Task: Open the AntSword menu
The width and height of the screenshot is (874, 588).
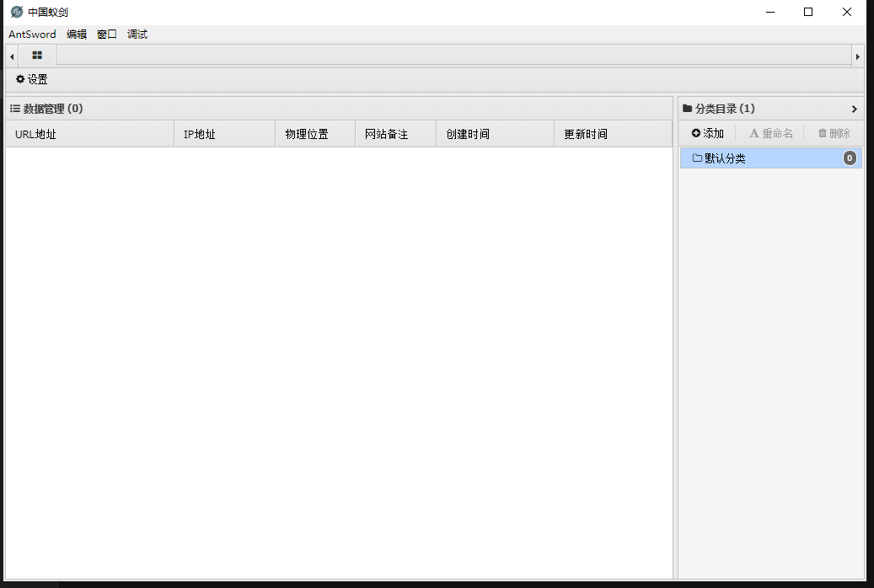Action: pos(32,34)
